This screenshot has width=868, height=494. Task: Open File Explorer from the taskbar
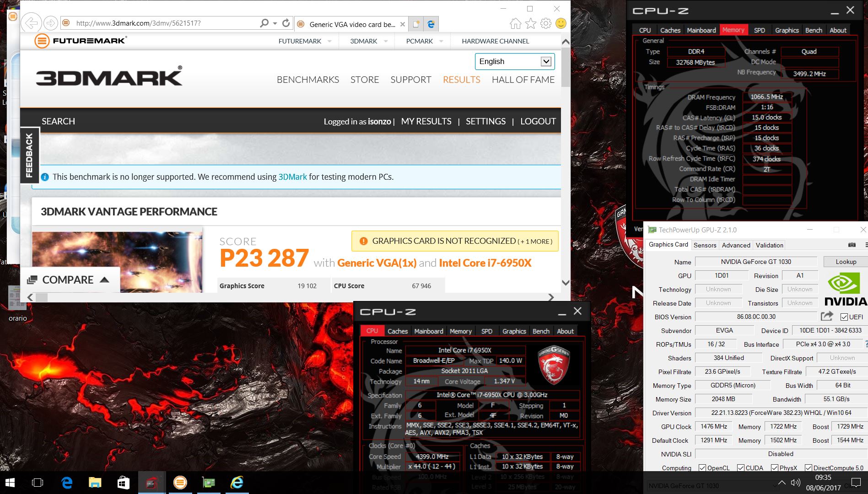95,483
